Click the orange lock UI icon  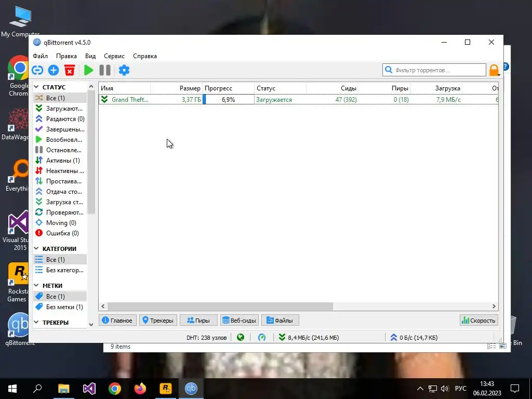click(494, 70)
